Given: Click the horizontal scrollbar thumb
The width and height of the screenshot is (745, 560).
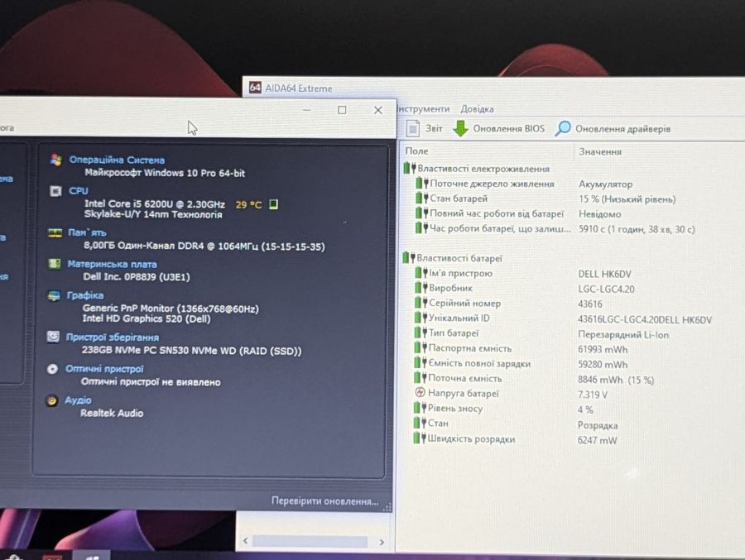Looking at the screenshot, I should (310, 542).
